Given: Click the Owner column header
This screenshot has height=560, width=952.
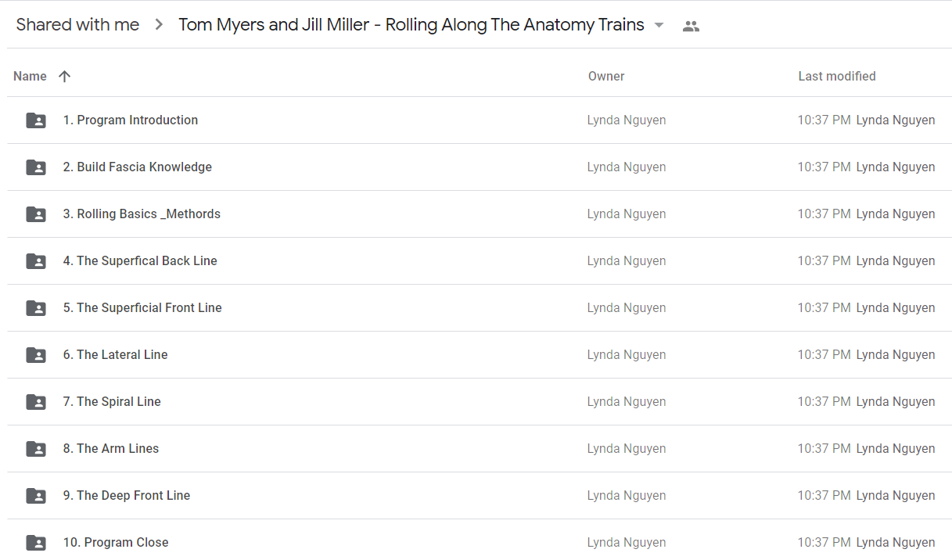Looking at the screenshot, I should (606, 76).
